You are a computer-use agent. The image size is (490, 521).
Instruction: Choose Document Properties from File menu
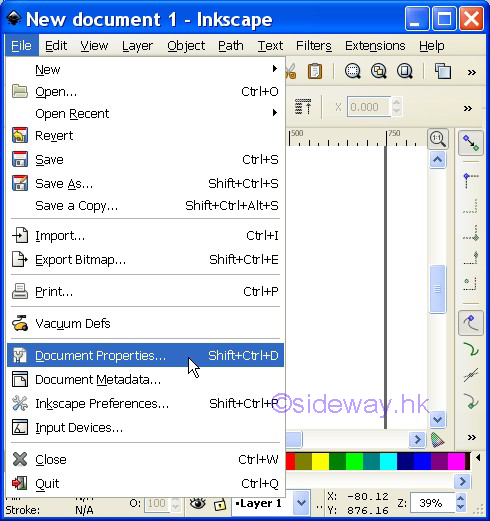(145, 355)
